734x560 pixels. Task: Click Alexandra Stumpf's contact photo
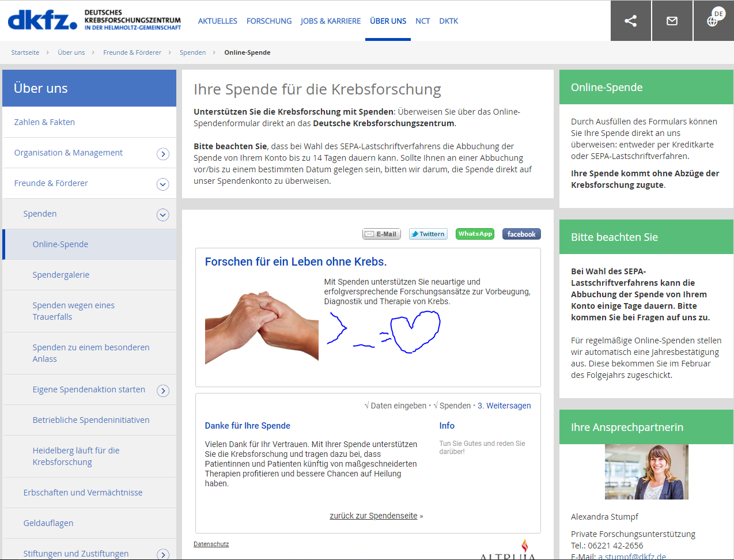646,472
